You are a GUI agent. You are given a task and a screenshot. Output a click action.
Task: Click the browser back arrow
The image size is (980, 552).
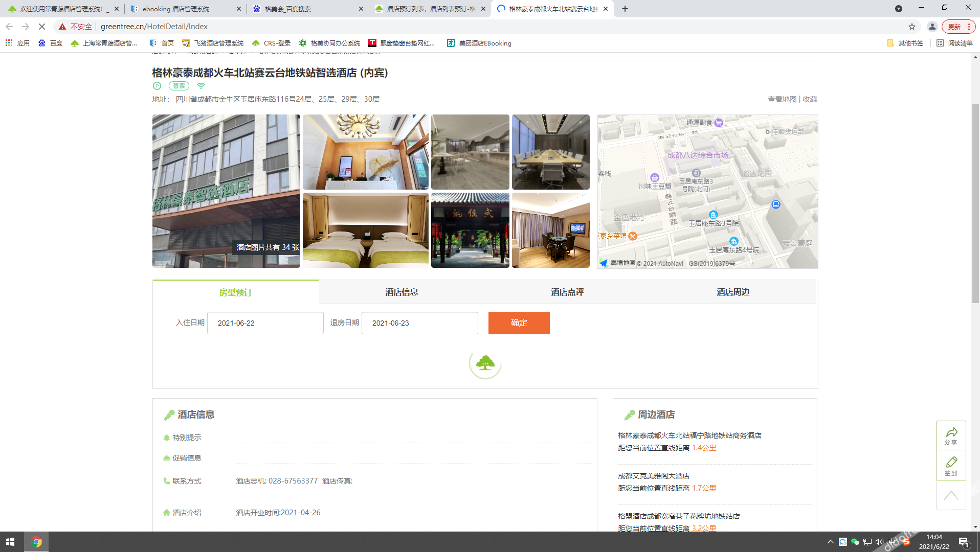click(9, 27)
